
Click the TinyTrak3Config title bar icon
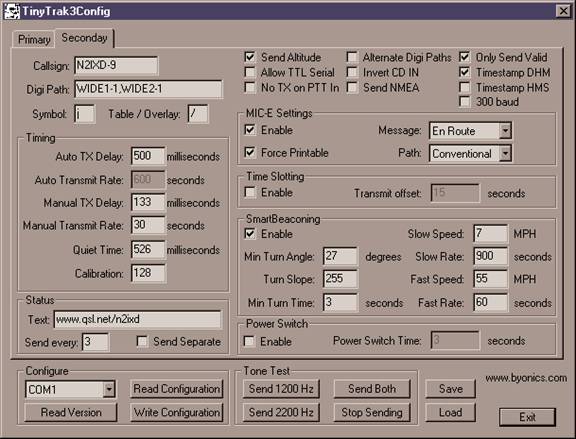point(12,11)
